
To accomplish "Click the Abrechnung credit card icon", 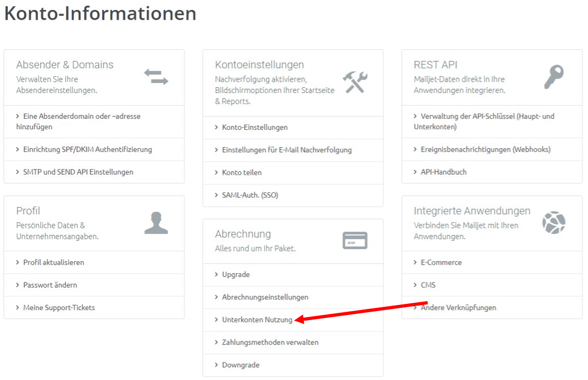I will [355, 240].
